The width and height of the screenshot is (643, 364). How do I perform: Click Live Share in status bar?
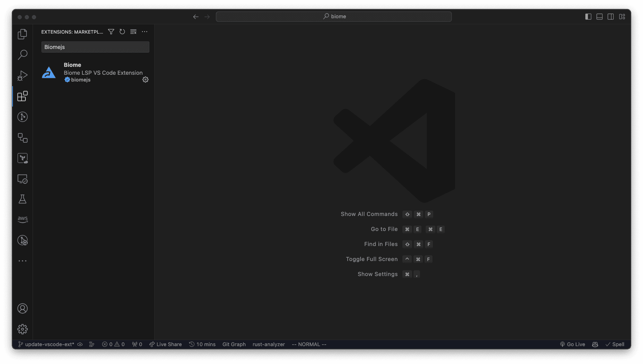click(x=165, y=344)
